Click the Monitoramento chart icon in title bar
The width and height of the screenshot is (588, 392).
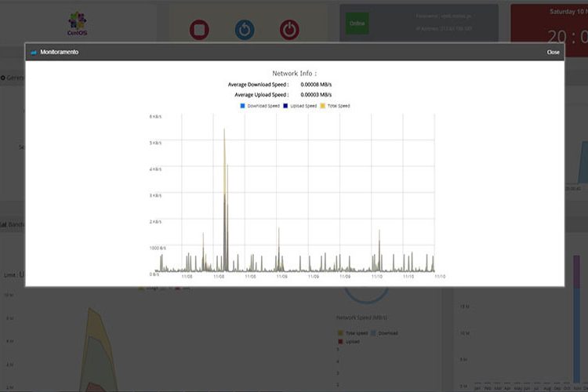(x=34, y=53)
